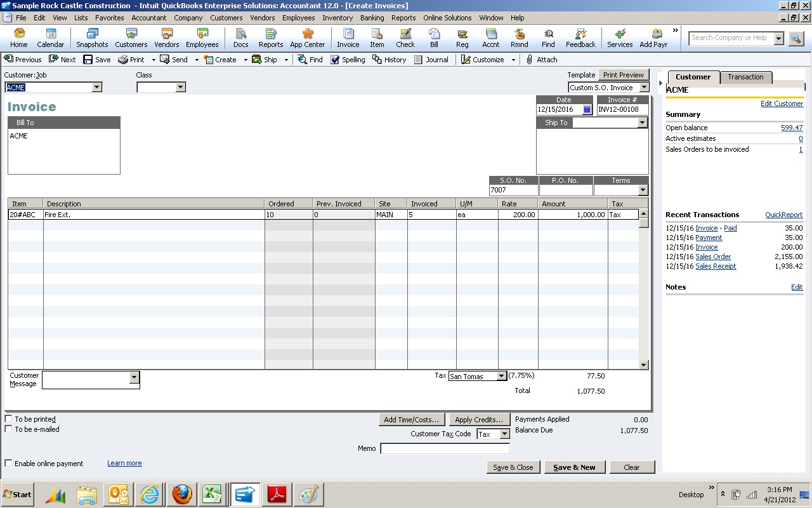Open the Sales Order transaction link
This screenshot has height=508, width=812.
[713, 257]
